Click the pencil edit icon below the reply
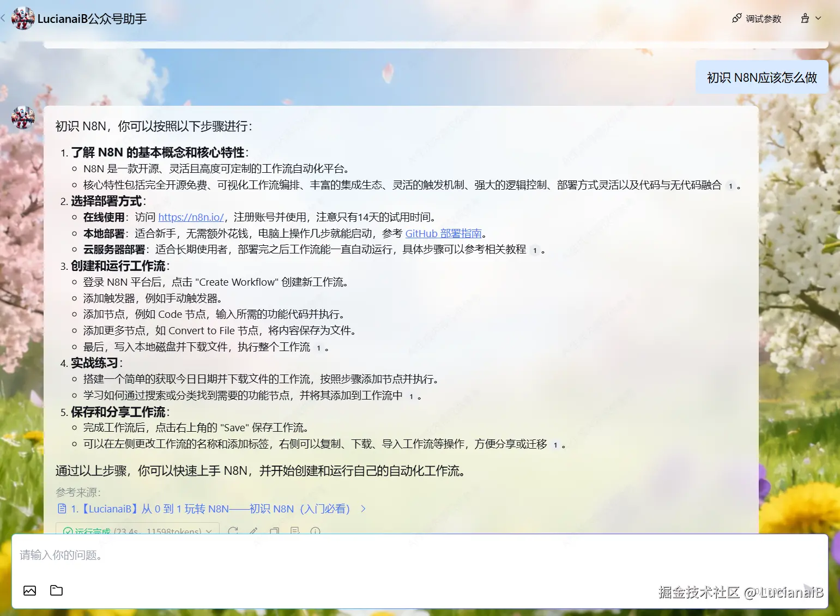Image resolution: width=840 pixels, height=616 pixels. click(253, 532)
